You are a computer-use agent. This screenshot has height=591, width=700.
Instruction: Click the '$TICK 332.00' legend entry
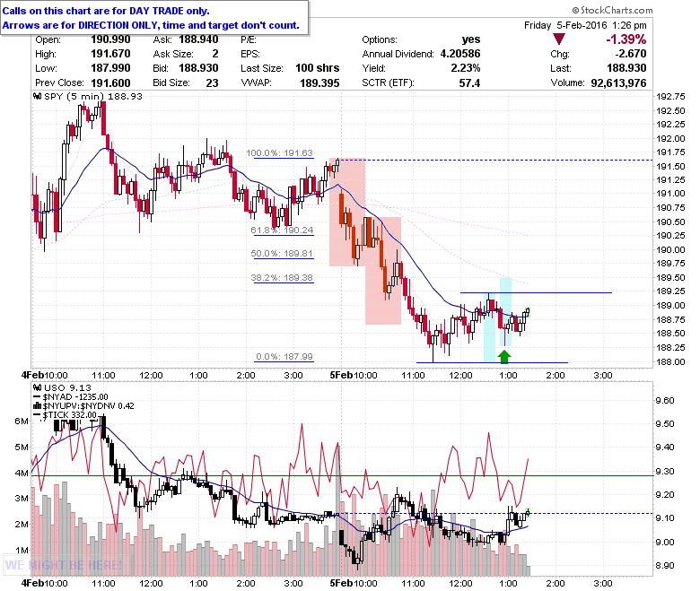point(69,415)
